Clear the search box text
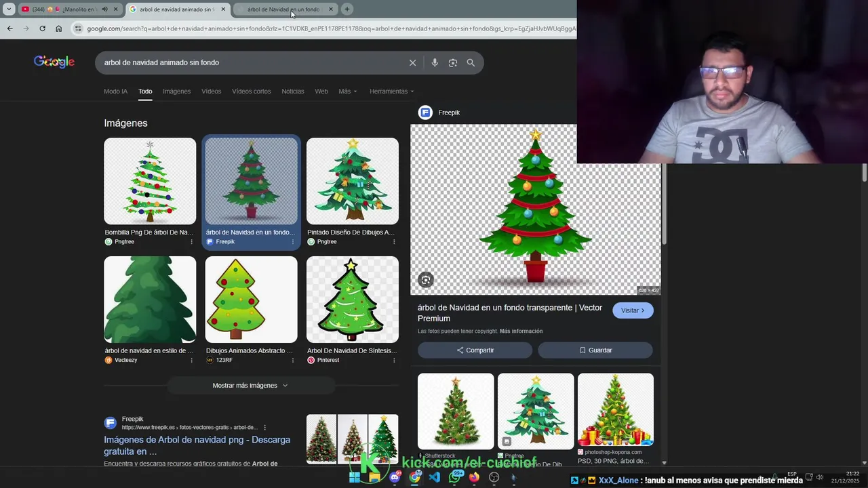The width and height of the screenshot is (868, 488). pyautogui.click(x=412, y=62)
